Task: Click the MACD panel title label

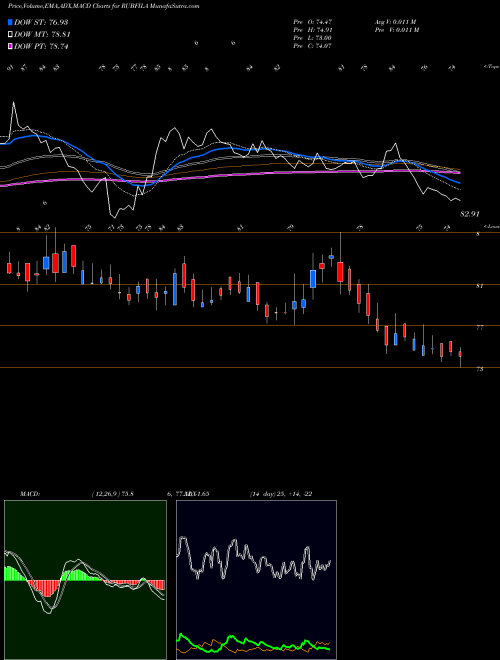Action: 29,494
